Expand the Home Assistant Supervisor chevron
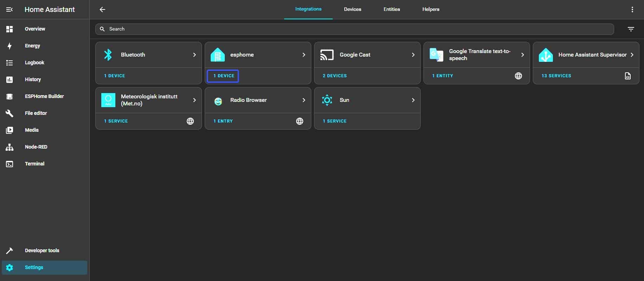The width and height of the screenshot is (644, 281). point(632,55)
